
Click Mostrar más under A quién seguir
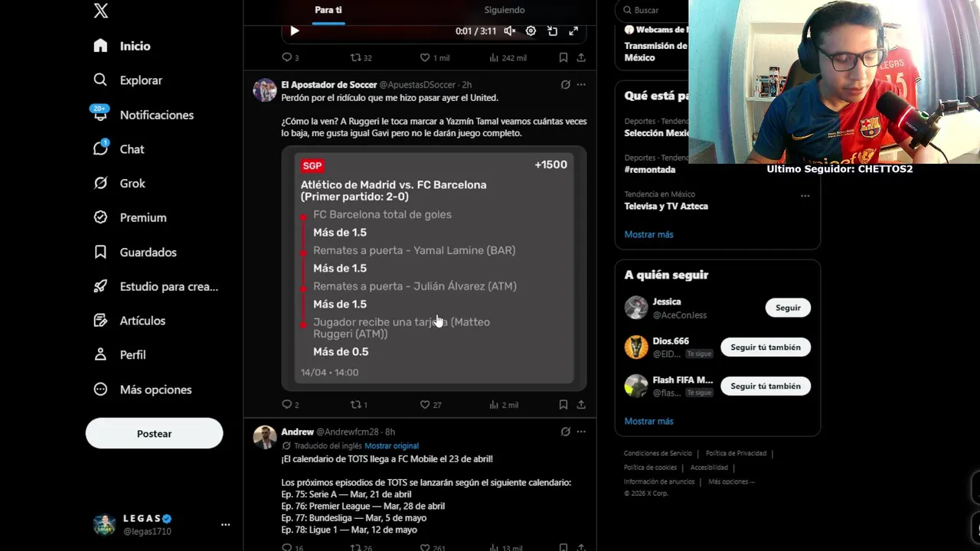(x=648, y=421)
